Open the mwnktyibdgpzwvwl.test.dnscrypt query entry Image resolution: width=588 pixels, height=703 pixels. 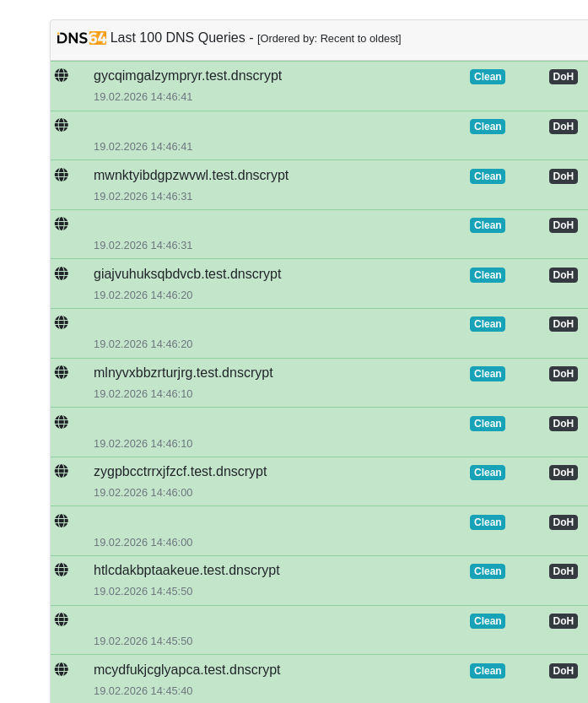coord(191,176)
